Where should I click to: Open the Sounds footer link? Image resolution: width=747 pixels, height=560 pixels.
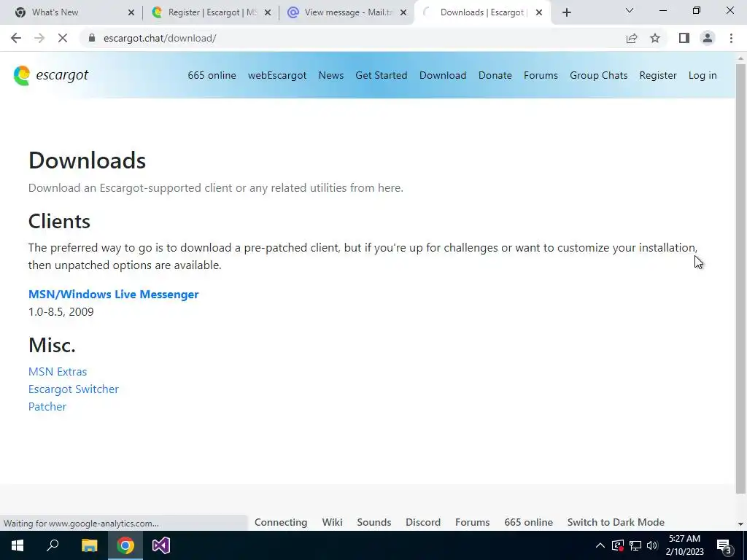[374, 522]
